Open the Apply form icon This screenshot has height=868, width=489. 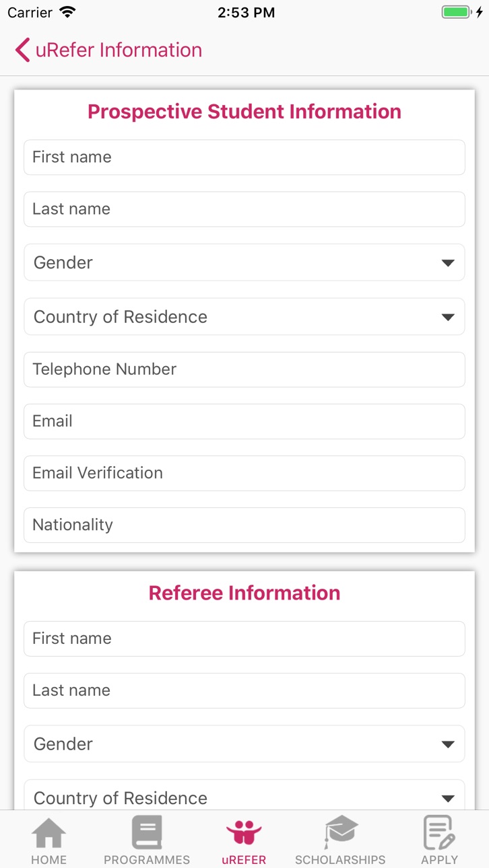pos(439,833)
